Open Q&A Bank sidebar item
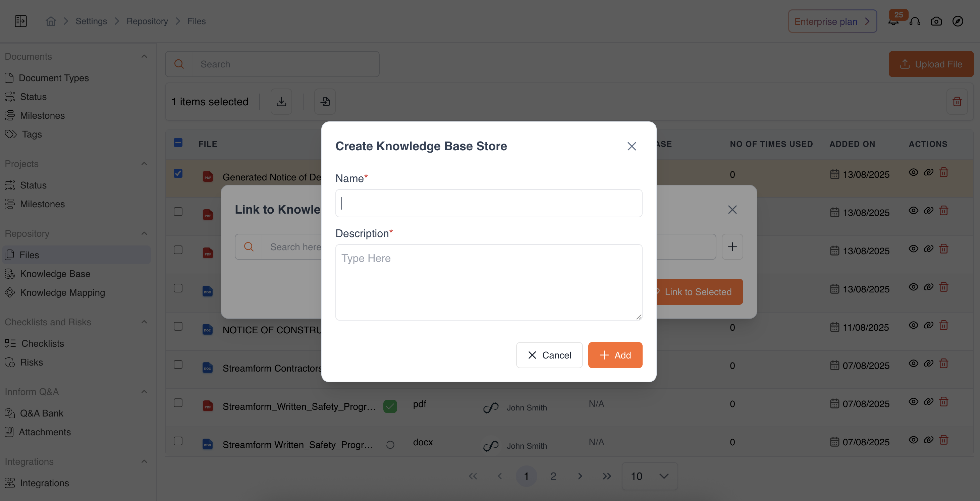 click(41, 413)
